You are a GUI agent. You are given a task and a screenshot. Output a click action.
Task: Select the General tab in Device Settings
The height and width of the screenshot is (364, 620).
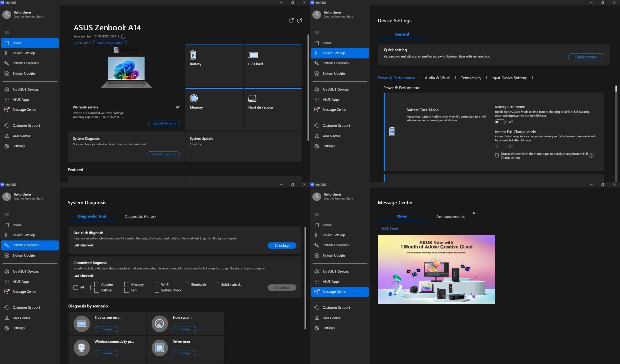(x=402, y=34)
